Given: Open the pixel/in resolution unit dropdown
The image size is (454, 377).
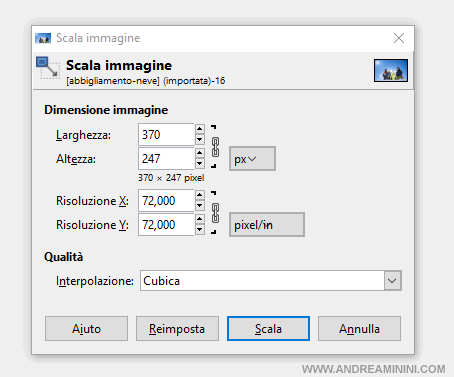Looking at the screenshot, I should point(267,225).
